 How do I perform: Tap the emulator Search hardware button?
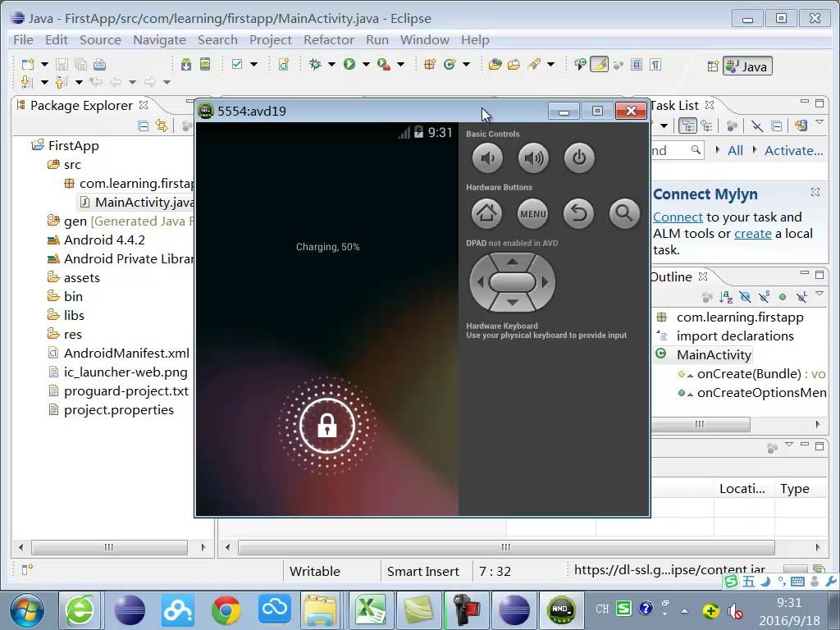point(624,213)
